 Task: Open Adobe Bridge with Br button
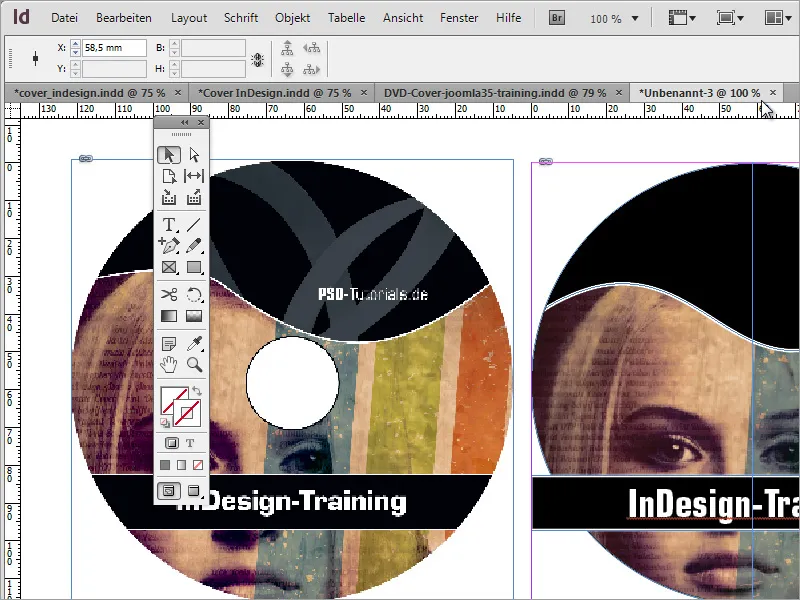point(557,18)
